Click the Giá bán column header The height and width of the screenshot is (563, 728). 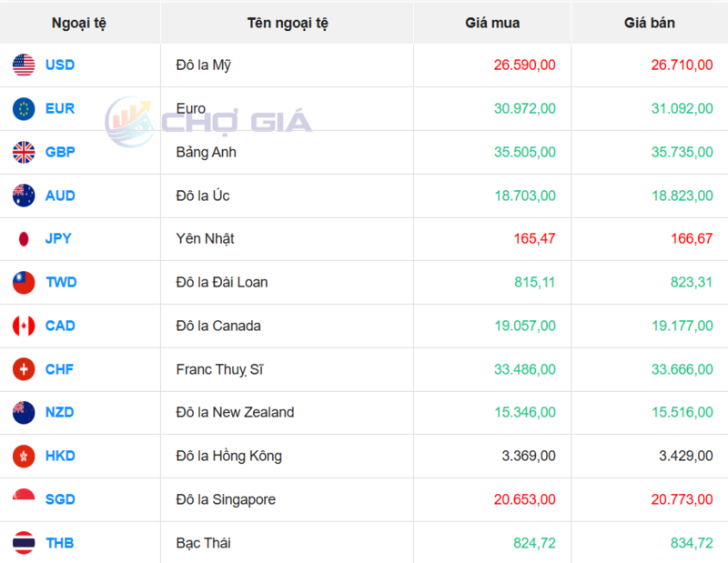(650, 23)
